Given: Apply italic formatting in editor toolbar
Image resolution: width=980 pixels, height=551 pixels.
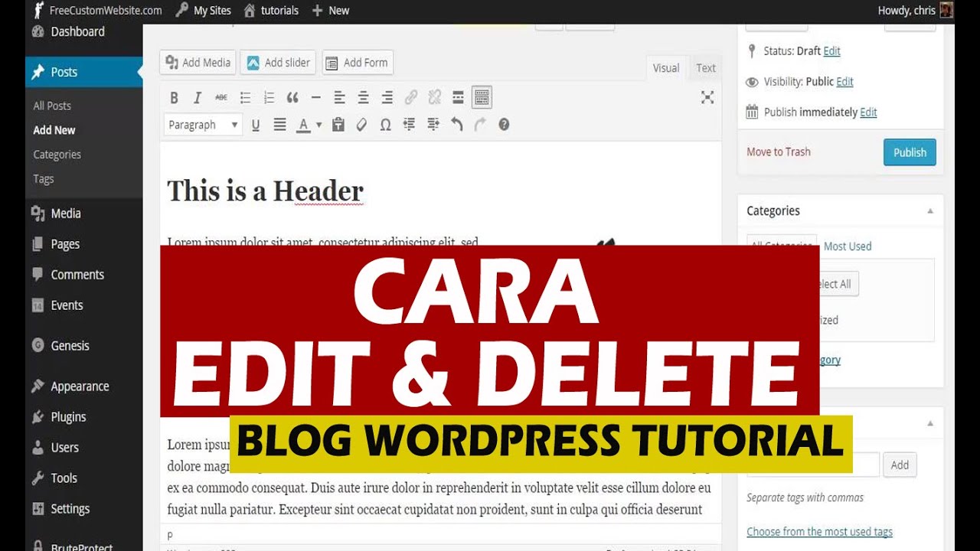Looking at the screenshot, I should 198,97.
